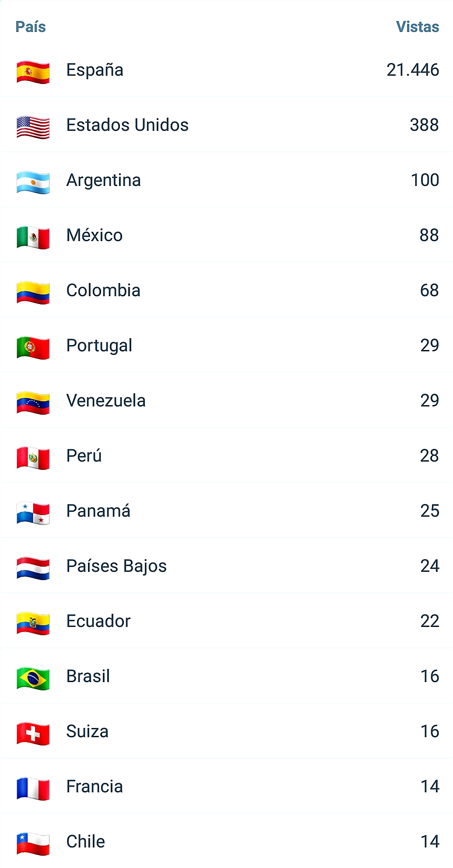Sort by the Vistas column header

[x=417, y=27]
